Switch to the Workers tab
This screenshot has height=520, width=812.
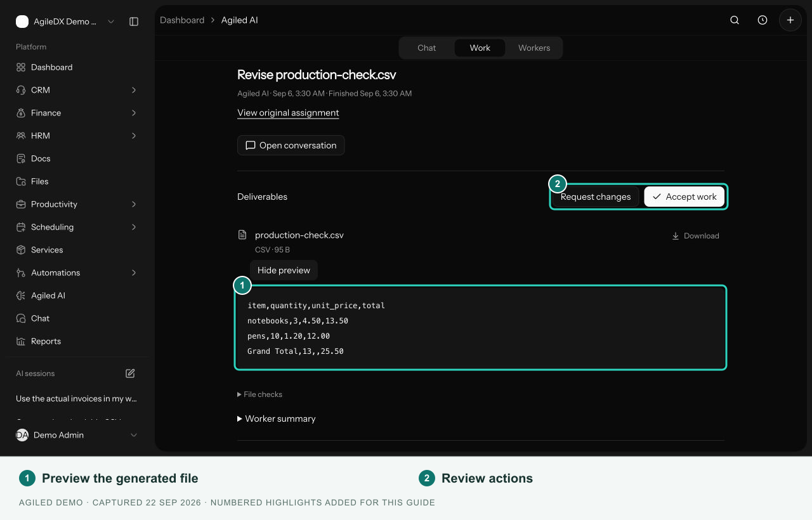tap(534, 48)
